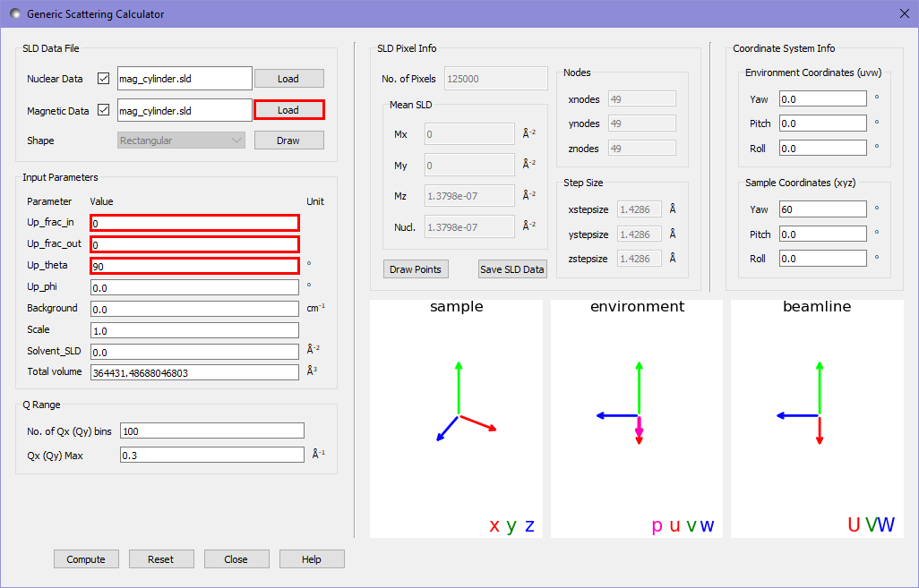Click the Background value field
The height and width of the screenshot is (588, 919).
(194, 308)
